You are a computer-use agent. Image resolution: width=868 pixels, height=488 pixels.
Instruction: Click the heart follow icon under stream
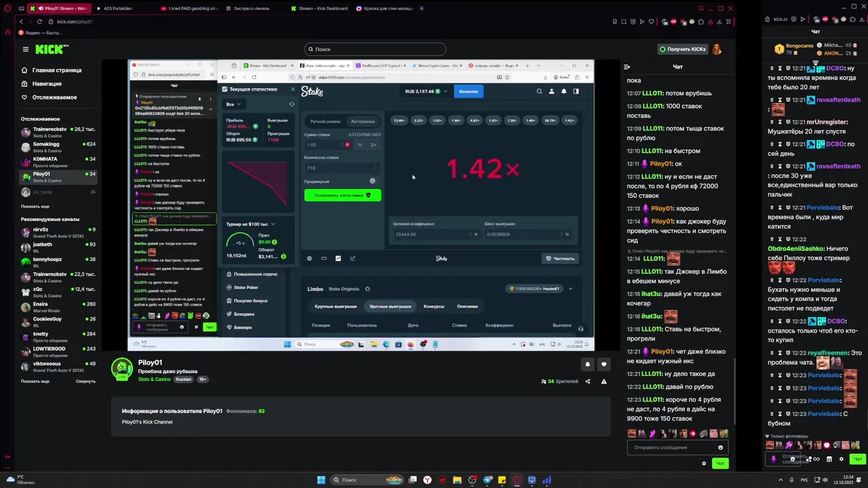click(604, 365)
